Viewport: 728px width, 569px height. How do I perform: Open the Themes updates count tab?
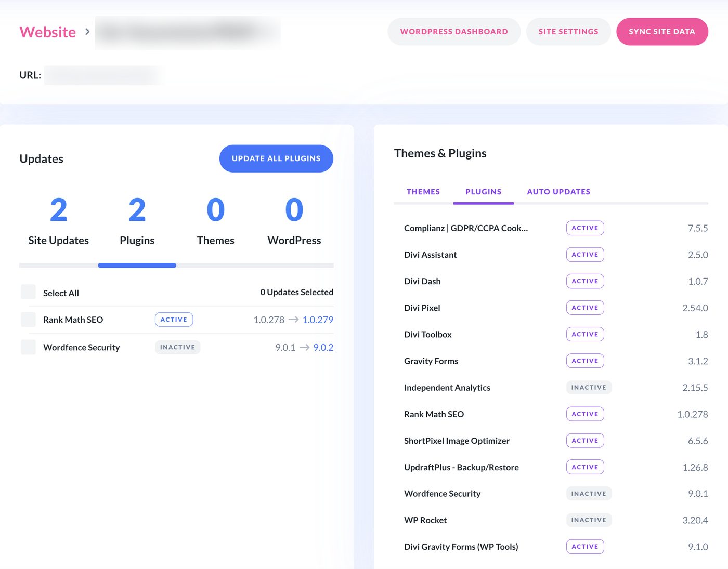click(x=216, y=222)
